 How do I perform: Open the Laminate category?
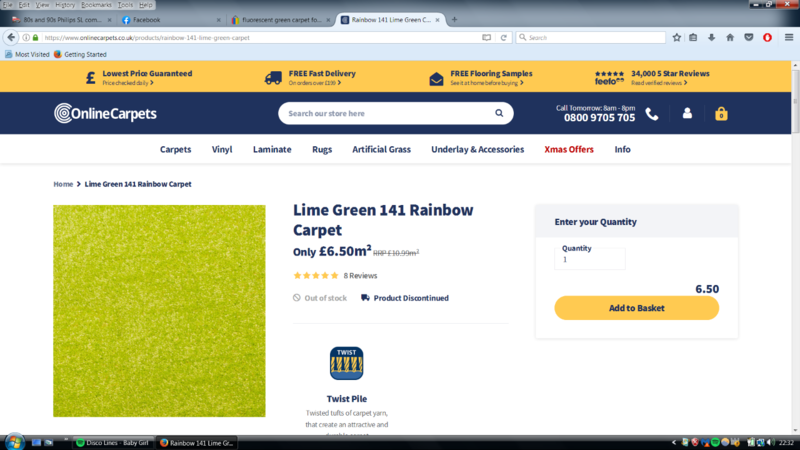272,149
